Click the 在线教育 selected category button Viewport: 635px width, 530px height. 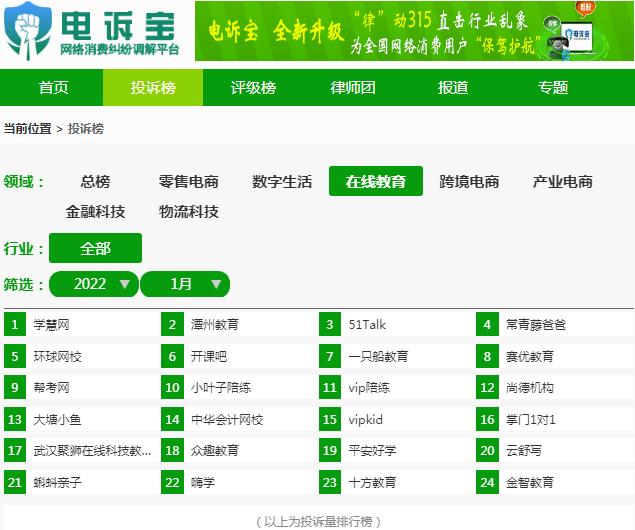tap(376, 181)
